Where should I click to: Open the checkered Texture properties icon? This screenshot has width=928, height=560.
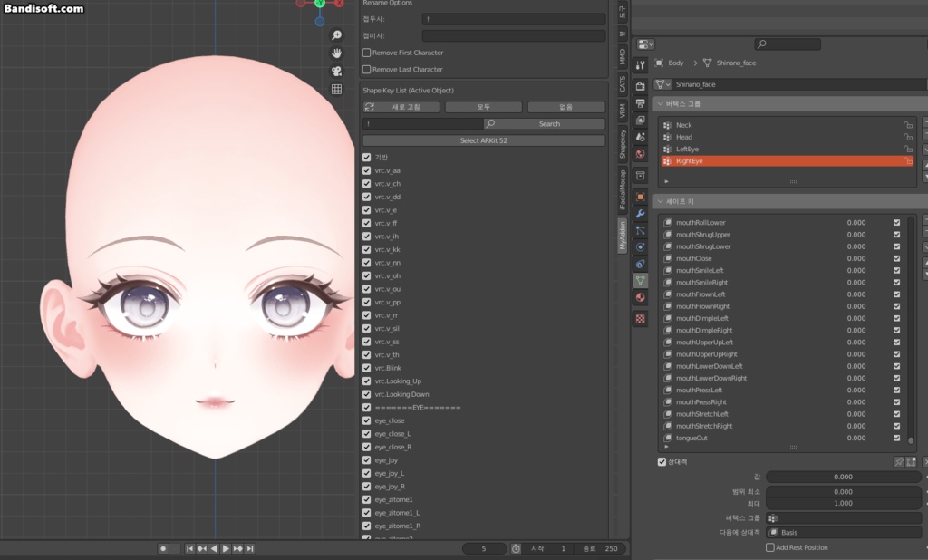pos(640,318)
